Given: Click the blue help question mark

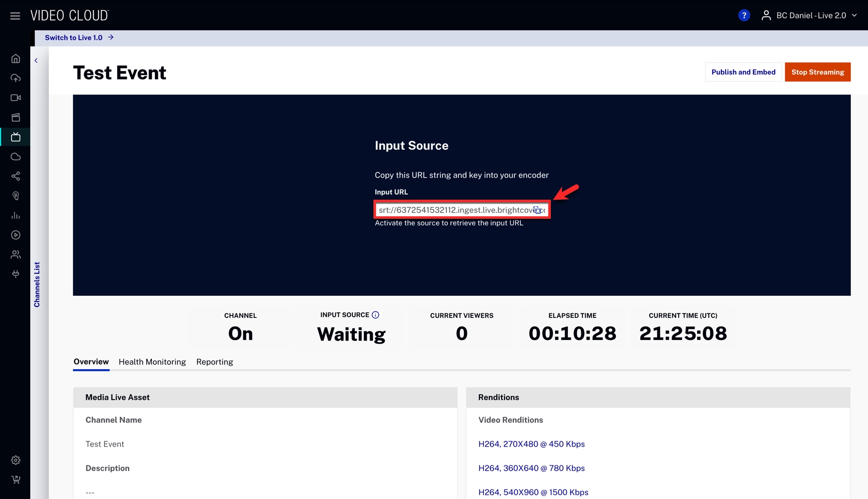Looking at the screenshot, I should pos(744,16).
